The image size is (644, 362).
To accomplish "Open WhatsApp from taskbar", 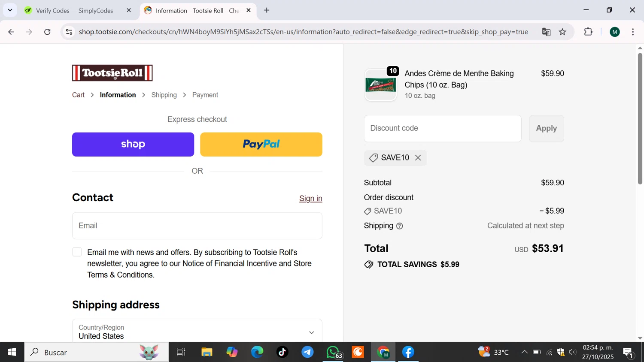I will pos(333,352).
